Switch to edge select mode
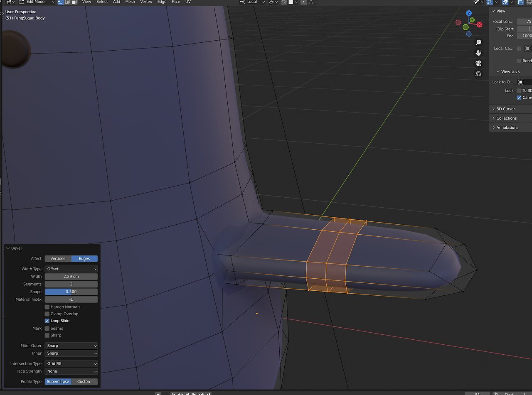 [67, 2]
